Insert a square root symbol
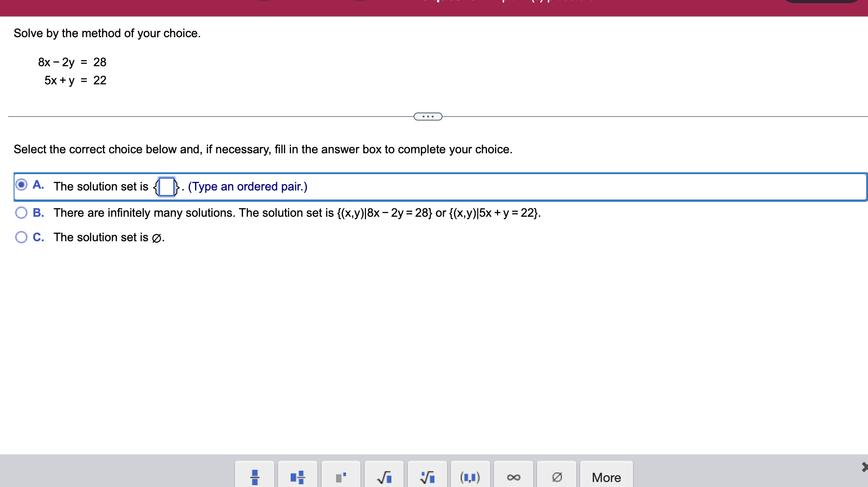The width and height of the screenshot is (868, 487). (x=384, y=475)
